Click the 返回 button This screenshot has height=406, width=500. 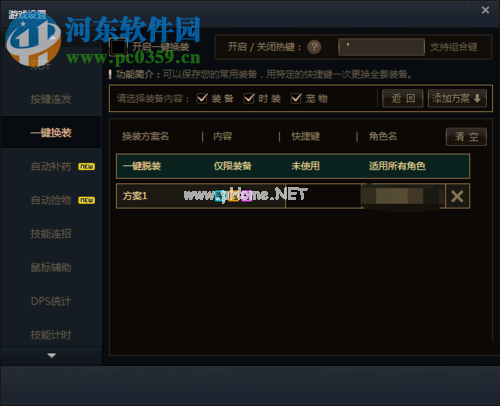tap(403, 99)
